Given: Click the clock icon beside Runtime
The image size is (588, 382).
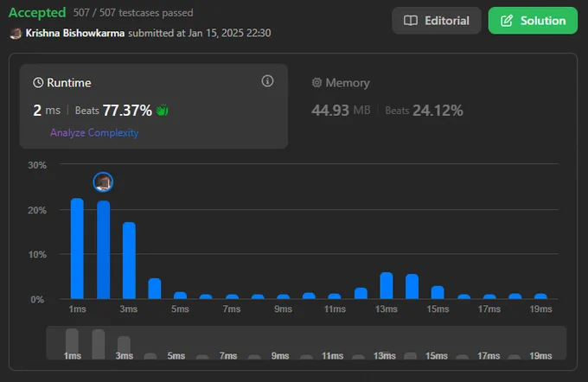Looking at the screenshot, I should click(x=38, y=82).
